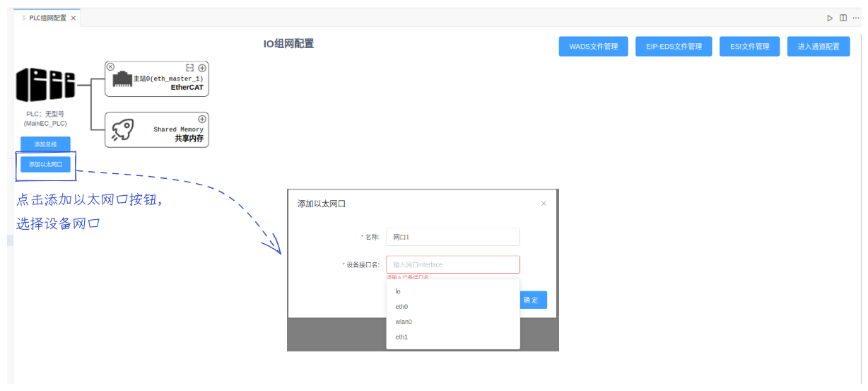Click the 添加总线 button
The width and height of the screenshot is (868, 391).
click(45, 144)
